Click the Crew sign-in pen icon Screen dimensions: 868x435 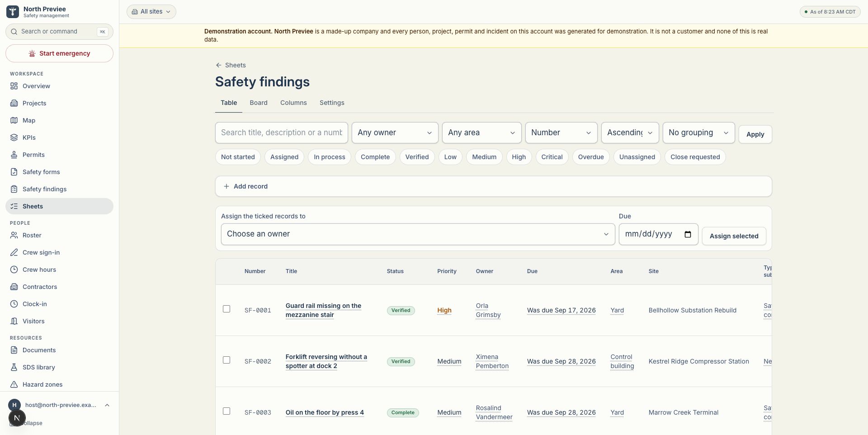[x=14, y=252]
